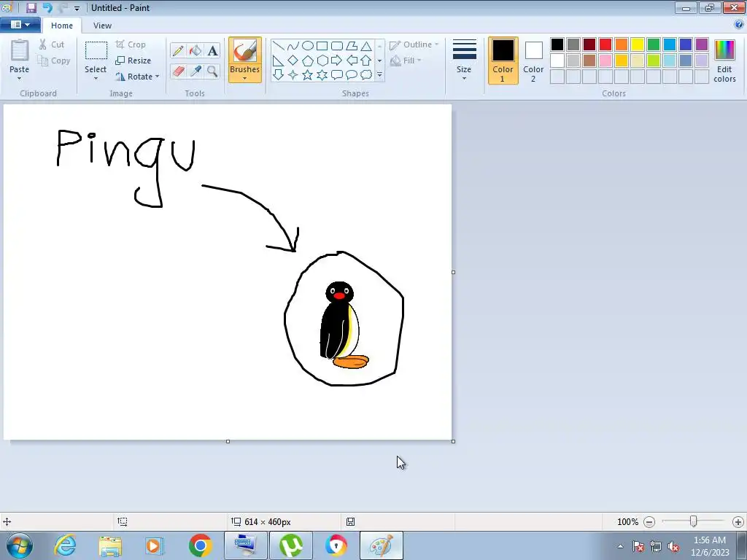This screenshot has width=747, height=560.
Task: Pick the Five-point star shape
Action: [308, 75]
